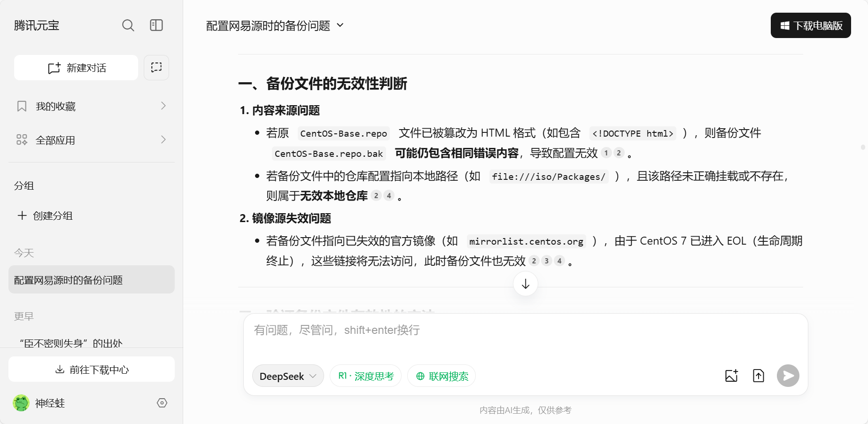The height and width of the screenshot is (424, 868).
Task: Click inline code CentOS-Base.repo.bak
Action: (x=329, y=154)
